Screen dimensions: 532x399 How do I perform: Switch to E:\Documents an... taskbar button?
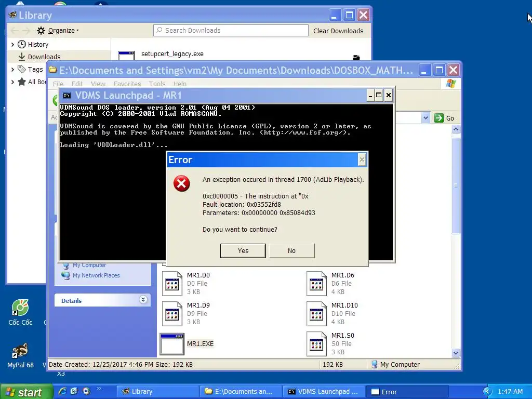tap(241, 392)
